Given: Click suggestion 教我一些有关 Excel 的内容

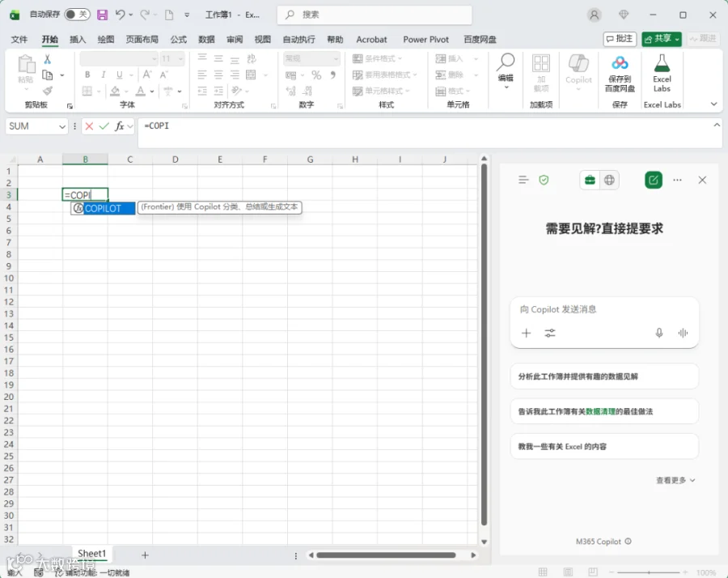Looking at the screenshot, I should [x=604, y=447].
